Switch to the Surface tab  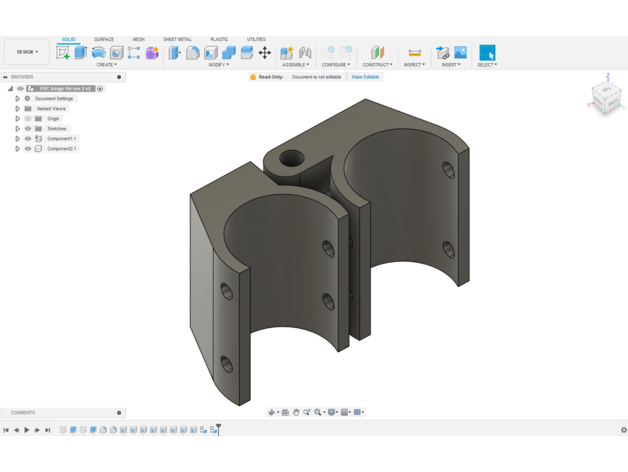(104, 40)
